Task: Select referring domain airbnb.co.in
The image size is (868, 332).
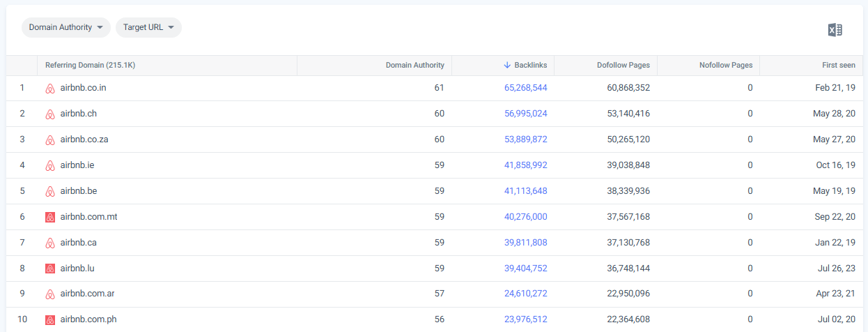Action: 84,88
